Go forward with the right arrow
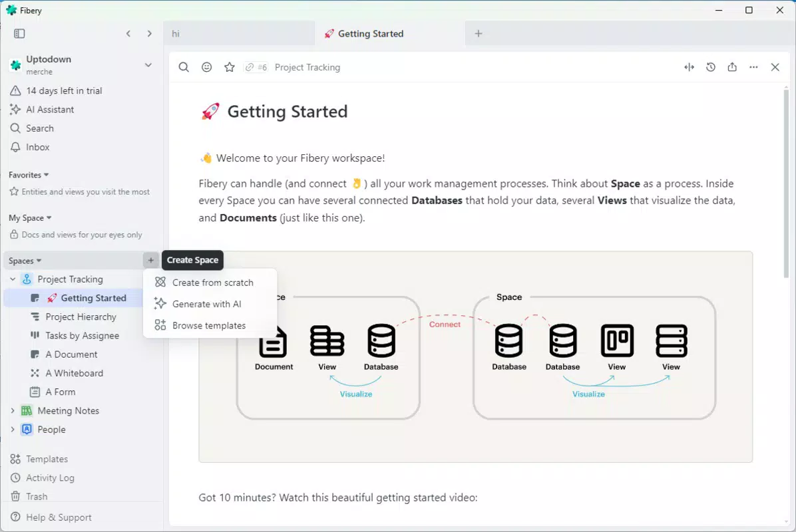796x532 pixels. (149, 33)
